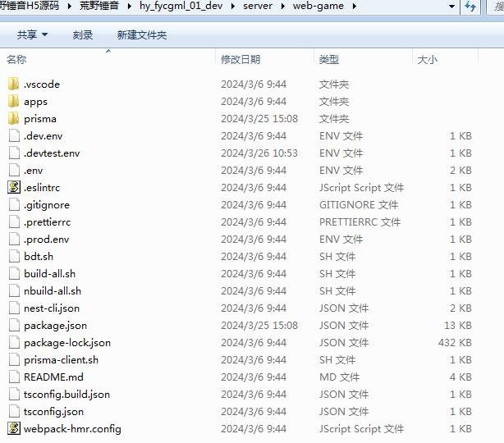This screenshot has width=504, height=443.
Task: Select the .dev.env file icon
Action: 13,136
